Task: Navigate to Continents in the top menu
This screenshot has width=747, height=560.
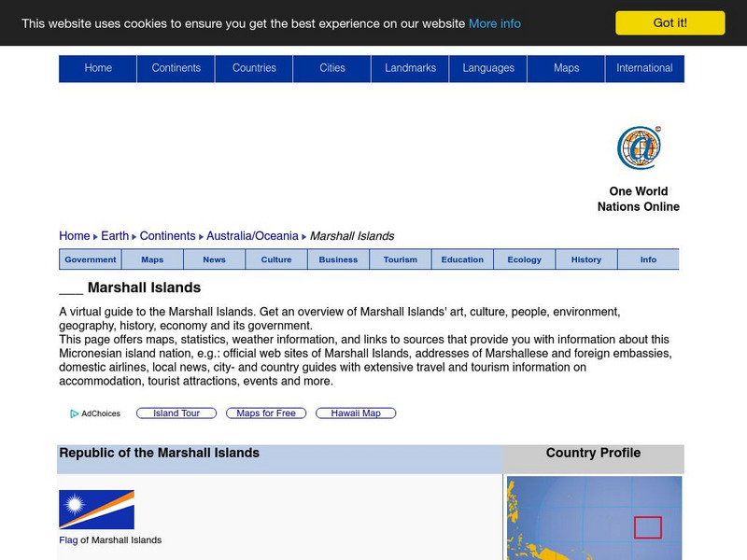Action: point(176,67)
